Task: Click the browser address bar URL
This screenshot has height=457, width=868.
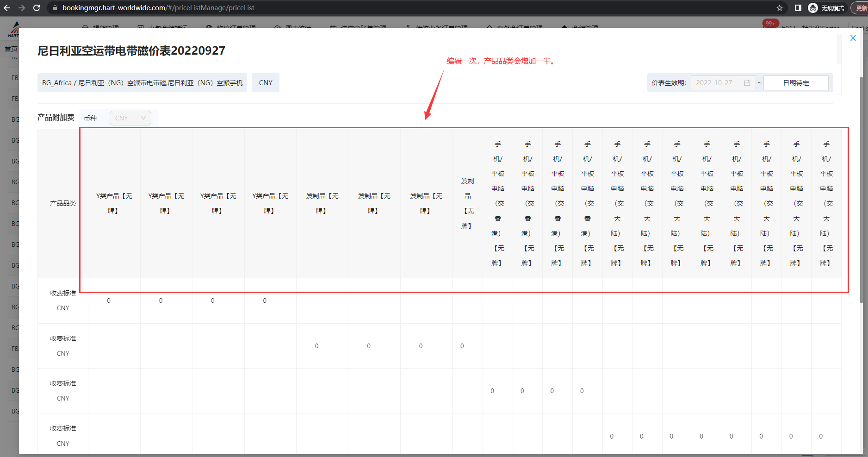Action: coord(158,8)
